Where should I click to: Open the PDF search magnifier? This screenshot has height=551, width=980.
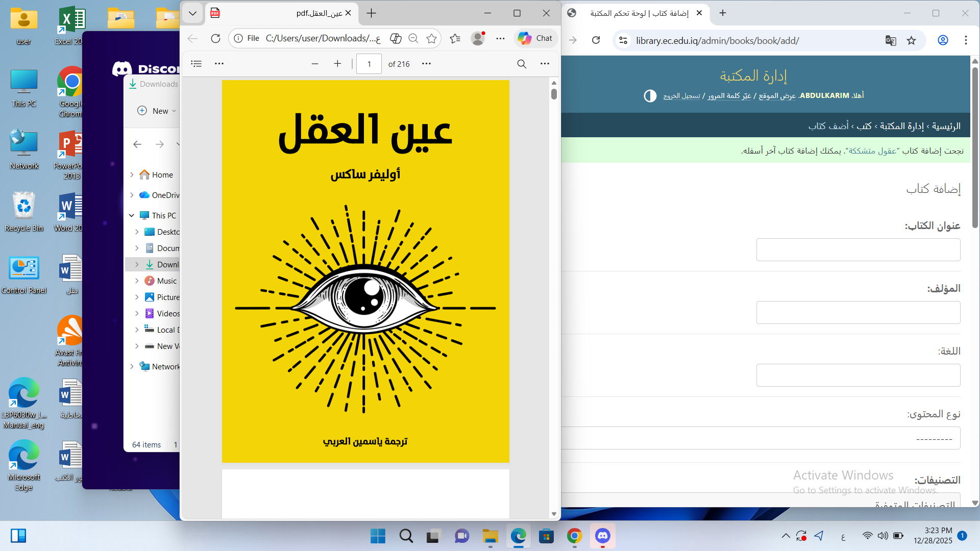[522, 64]
